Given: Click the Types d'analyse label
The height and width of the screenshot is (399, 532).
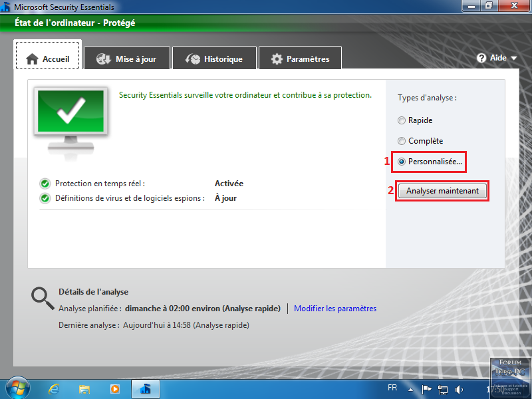Looking at the screenshot, I should click(x=427, y=98).
